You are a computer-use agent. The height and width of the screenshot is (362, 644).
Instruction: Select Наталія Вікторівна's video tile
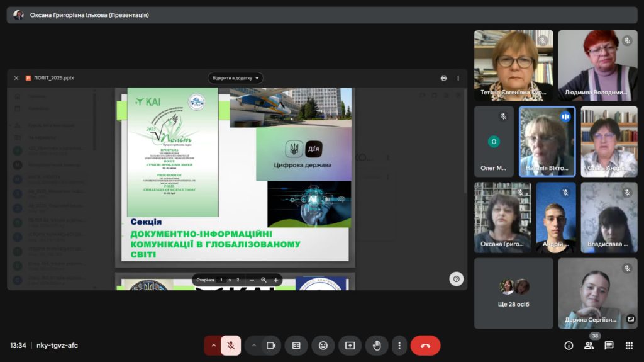pyautogui.click(x=547, y=141)
